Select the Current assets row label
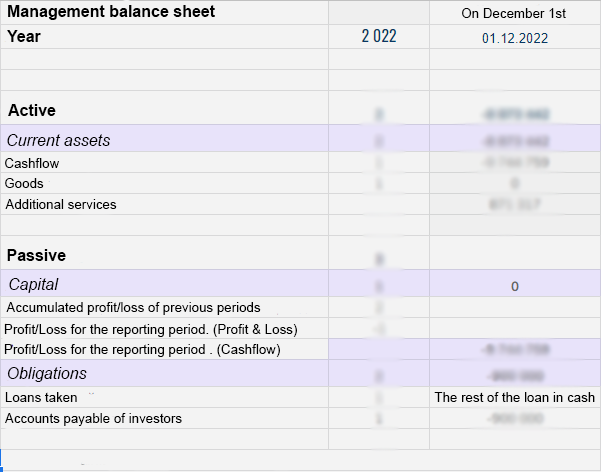 pos(58,140)
